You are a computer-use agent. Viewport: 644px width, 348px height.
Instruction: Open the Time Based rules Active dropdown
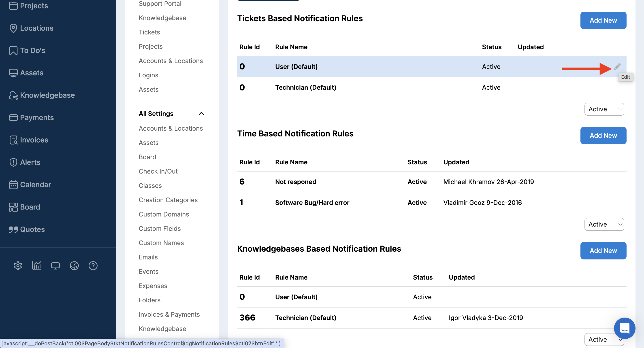coord(604,224)
